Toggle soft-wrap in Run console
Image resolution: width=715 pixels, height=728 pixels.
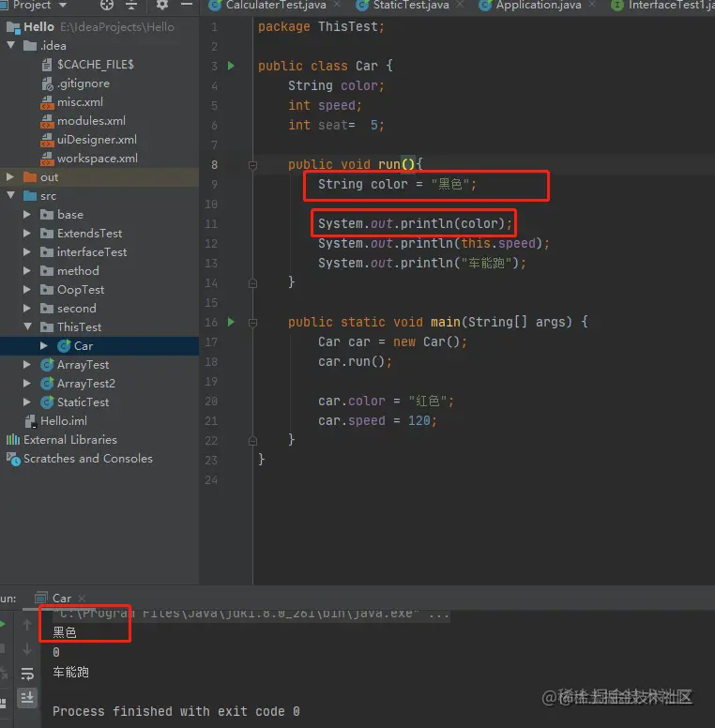pyautogui.click(x=27, y=674)
